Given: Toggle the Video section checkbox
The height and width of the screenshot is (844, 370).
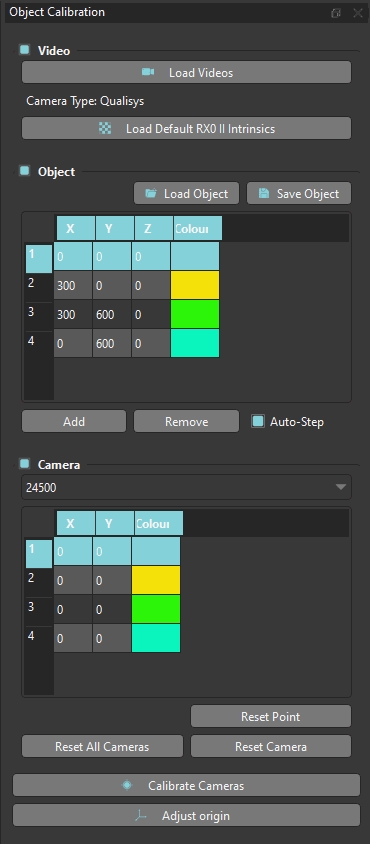Looking at the screenshot, I should tap(25, 50).
